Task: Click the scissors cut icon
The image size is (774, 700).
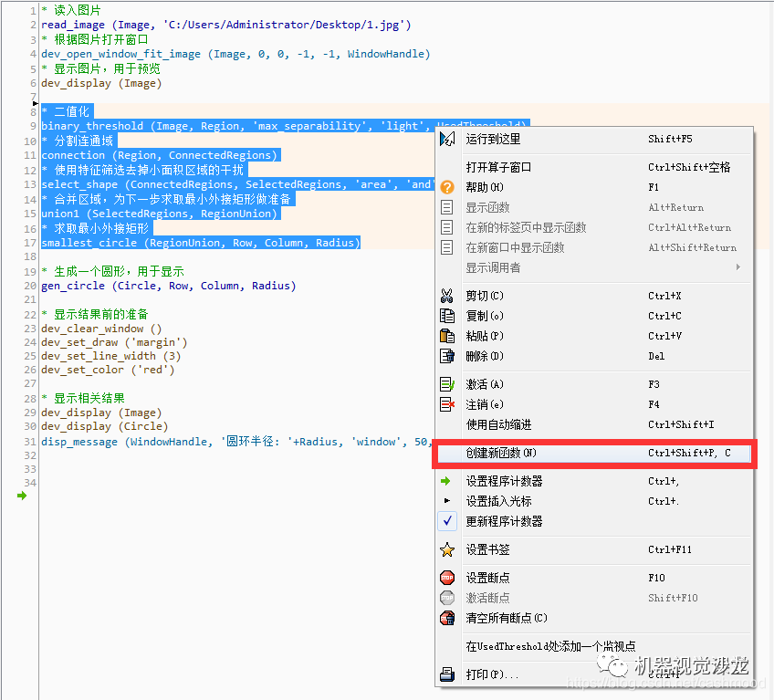Action: tap(446, 296)
